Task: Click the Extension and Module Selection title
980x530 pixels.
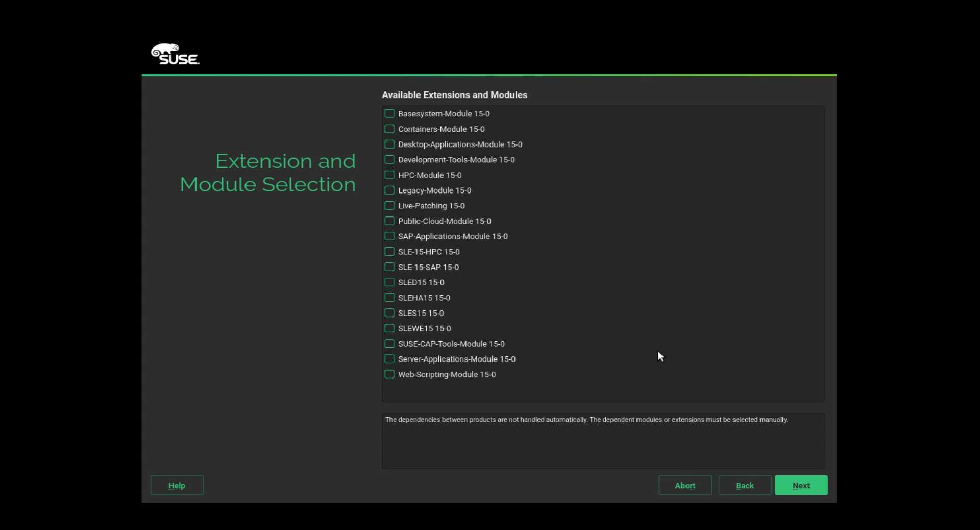Action: [x=268, y=173]
